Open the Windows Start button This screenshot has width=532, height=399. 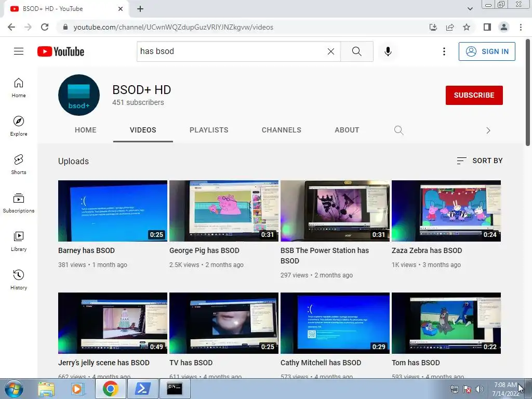coord(14,389)
